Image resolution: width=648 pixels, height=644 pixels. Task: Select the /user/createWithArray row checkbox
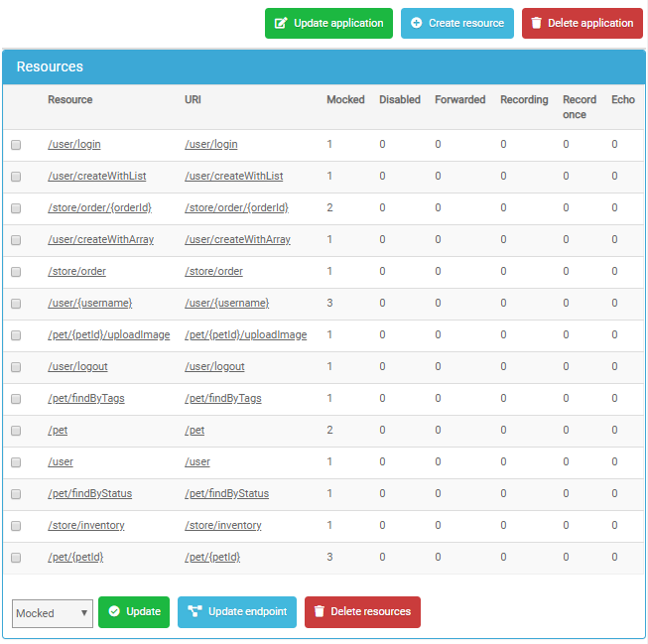tap(16, 240)
